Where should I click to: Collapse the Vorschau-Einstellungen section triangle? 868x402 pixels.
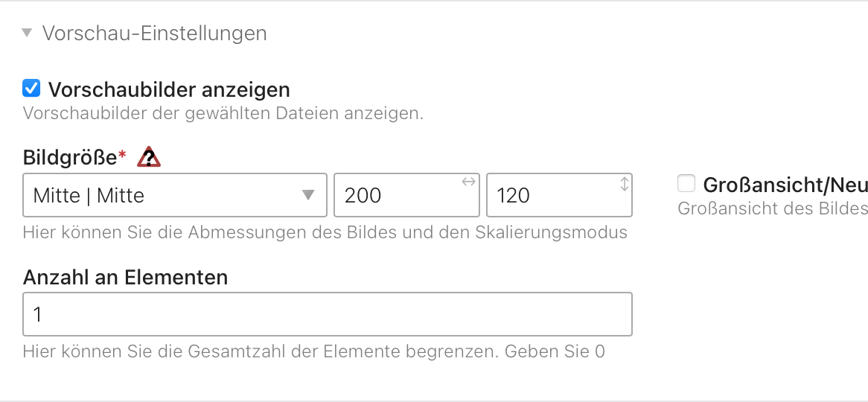(27, 33)
